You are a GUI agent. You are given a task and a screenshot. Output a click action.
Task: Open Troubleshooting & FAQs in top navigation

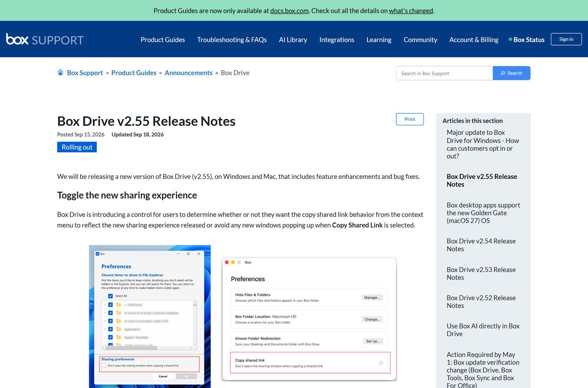point(232,40)
